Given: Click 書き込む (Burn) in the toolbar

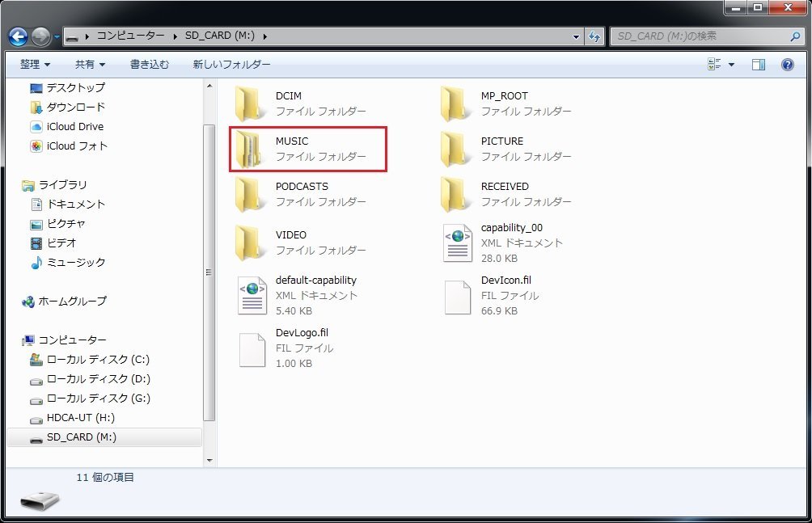Looking at the screenshot, I should tap(150, 65).
